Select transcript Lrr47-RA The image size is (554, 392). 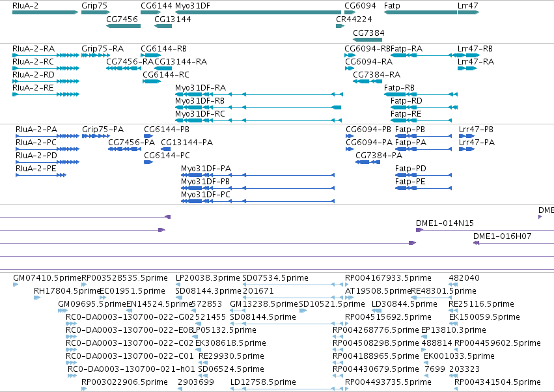(467, 68)
